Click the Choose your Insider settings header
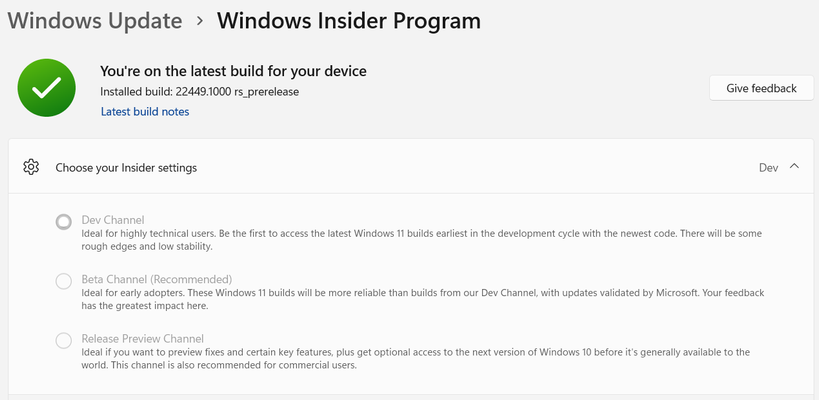 414,167
